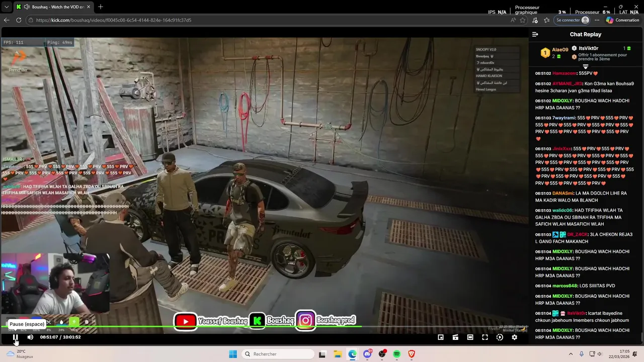This screenshot has height=362, width=644.
Task: Click the microphone tray icon
Action: click(x=582, y=354)
